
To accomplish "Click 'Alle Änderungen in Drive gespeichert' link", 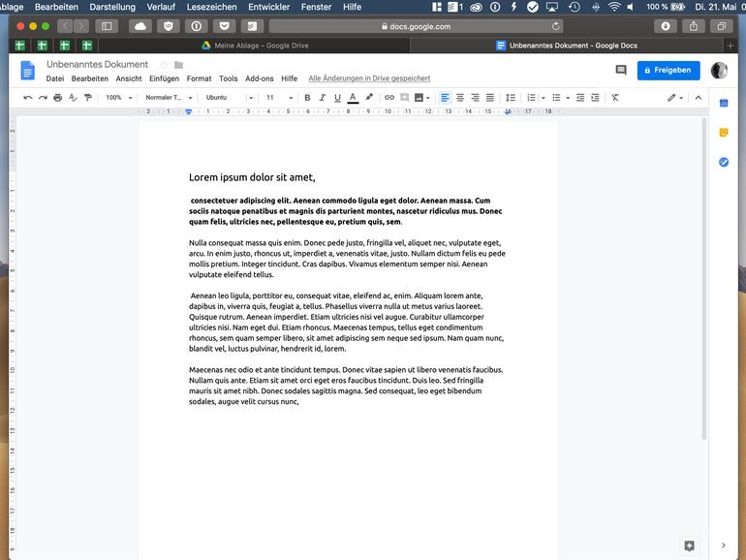I will 369,78.
